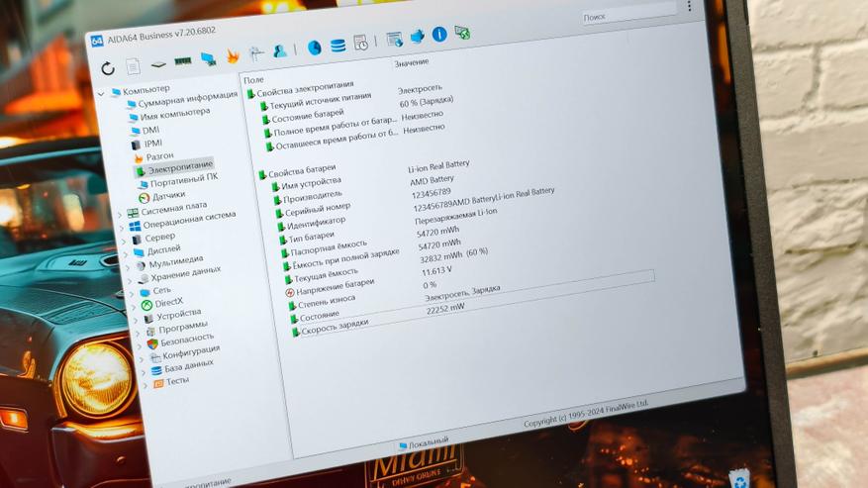Expand the Сеть tree node
This screenshot has height=488, width=868.
coord(133,293)
